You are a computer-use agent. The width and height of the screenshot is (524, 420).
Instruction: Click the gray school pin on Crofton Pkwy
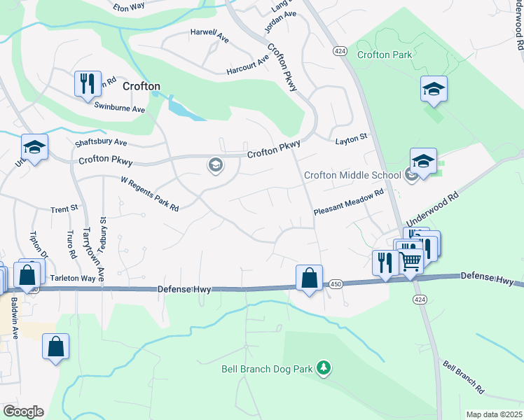216,165
